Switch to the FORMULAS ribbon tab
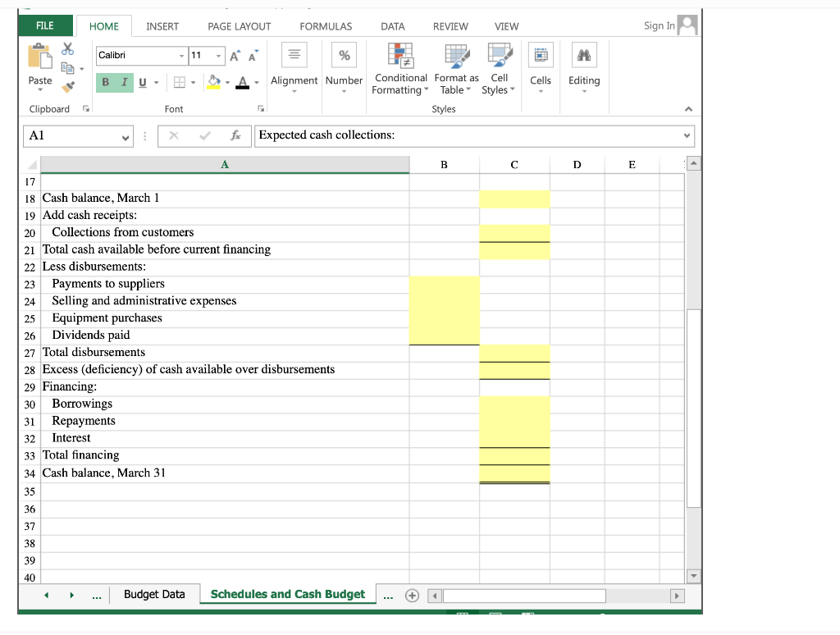This screenshot has height=635, width=840. pyautogui.click(x=326, y=25)
